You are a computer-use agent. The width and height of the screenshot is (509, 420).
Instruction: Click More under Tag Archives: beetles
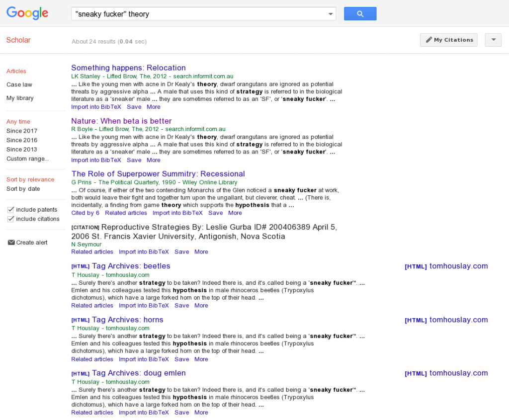[x=201, y=305]
